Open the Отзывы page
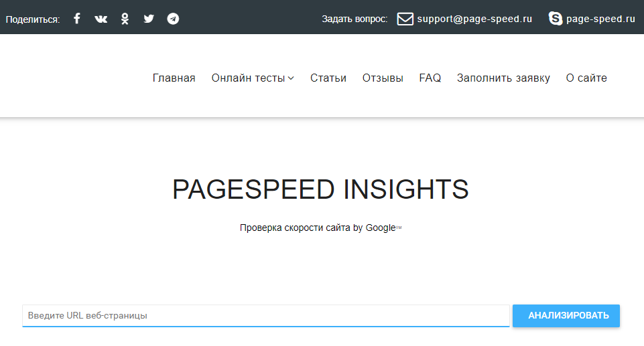Image resolution: width=644 pixels, height=346 pixels. tap(383, 78)
